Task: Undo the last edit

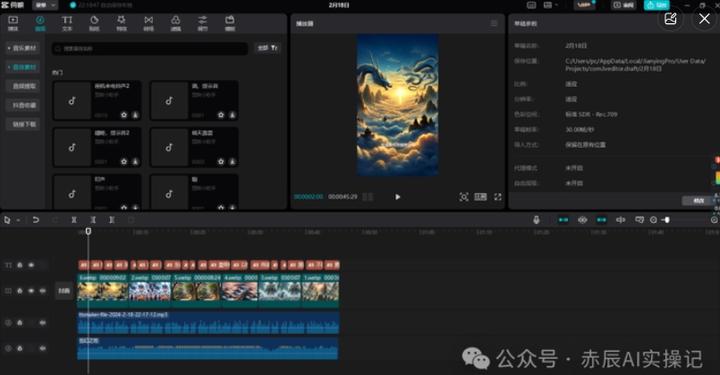Action: [35, 220]
